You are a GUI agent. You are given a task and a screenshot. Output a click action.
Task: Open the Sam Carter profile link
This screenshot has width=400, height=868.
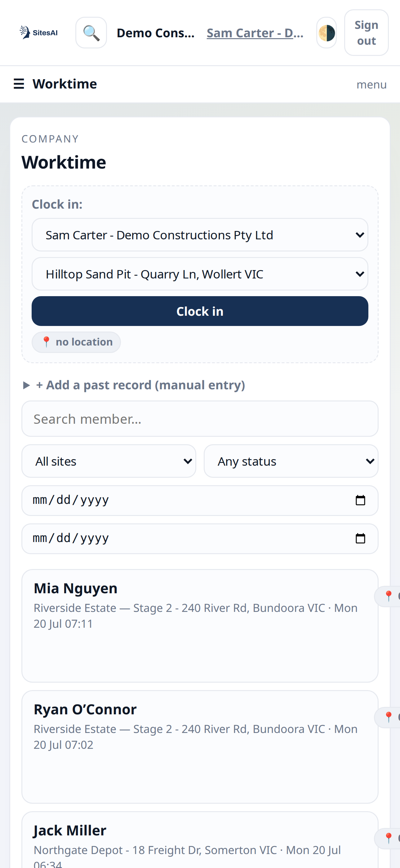click(x=255, y=33)
